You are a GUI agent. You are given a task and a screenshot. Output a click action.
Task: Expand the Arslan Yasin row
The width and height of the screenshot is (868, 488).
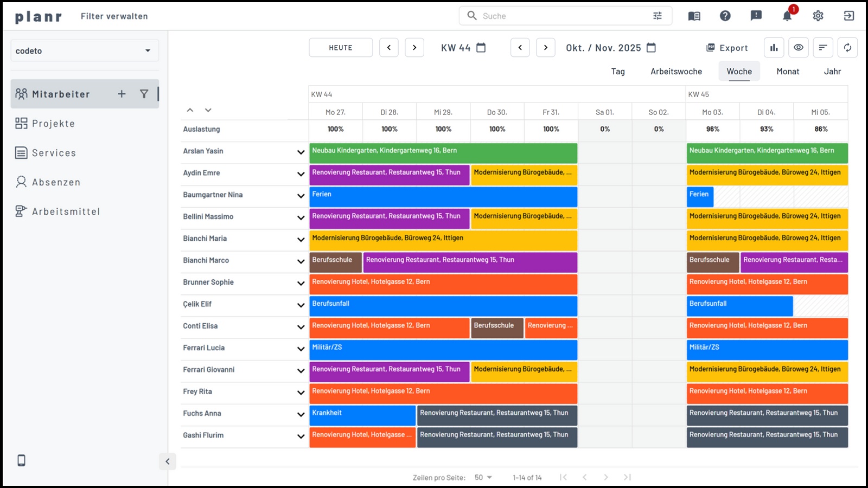pyautogui.click(x=301, y=152)
